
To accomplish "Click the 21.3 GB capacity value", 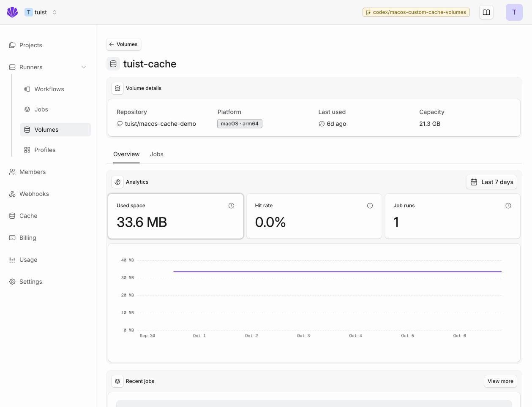I will click(x=430, y=124).
